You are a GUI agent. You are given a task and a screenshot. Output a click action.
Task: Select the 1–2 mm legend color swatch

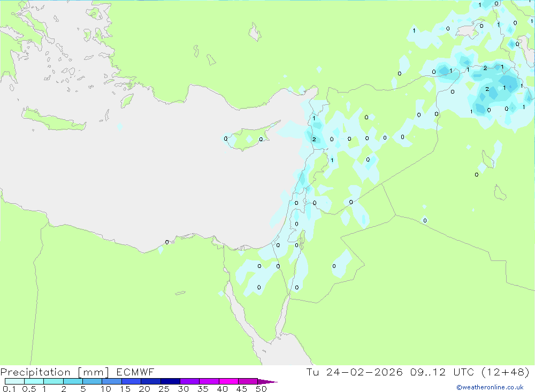53,381
